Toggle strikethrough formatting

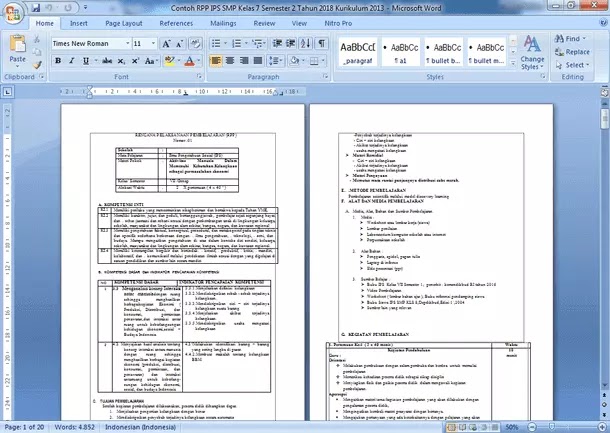107,61
